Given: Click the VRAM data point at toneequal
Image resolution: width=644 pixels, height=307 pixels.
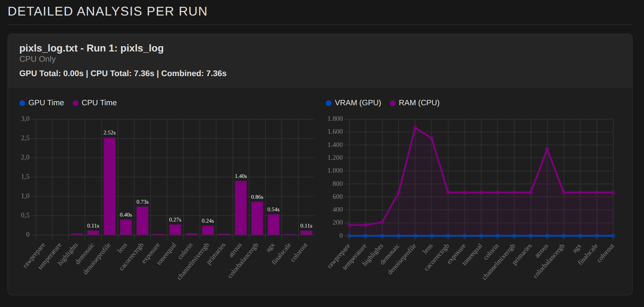Looking at the screenshot, I should pyautogui.click(x=481, y=236).
